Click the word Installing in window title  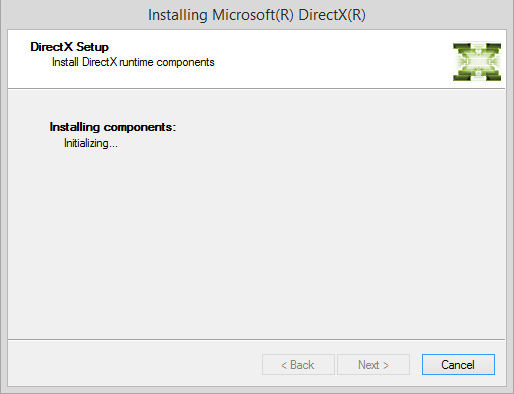[178, 15]
